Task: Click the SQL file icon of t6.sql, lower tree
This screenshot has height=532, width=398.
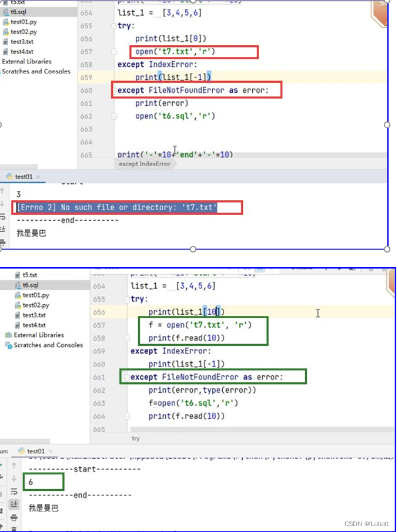Action: coord(18,285)
